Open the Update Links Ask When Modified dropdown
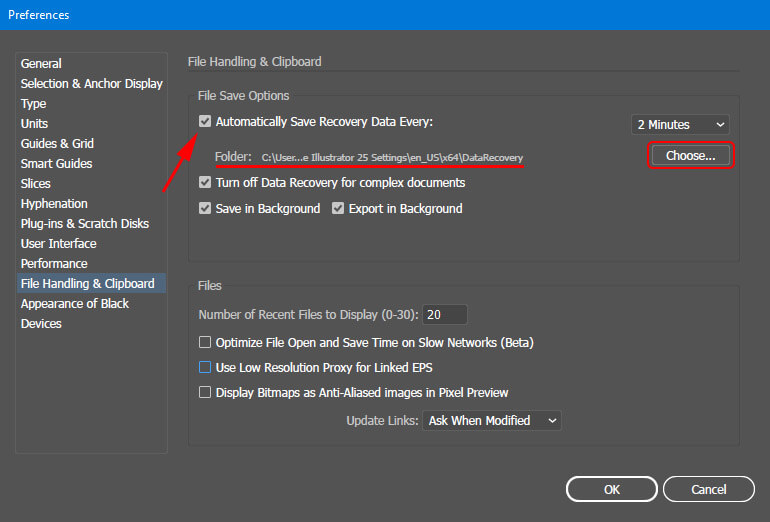770x522 pixels. click(492, 421)
